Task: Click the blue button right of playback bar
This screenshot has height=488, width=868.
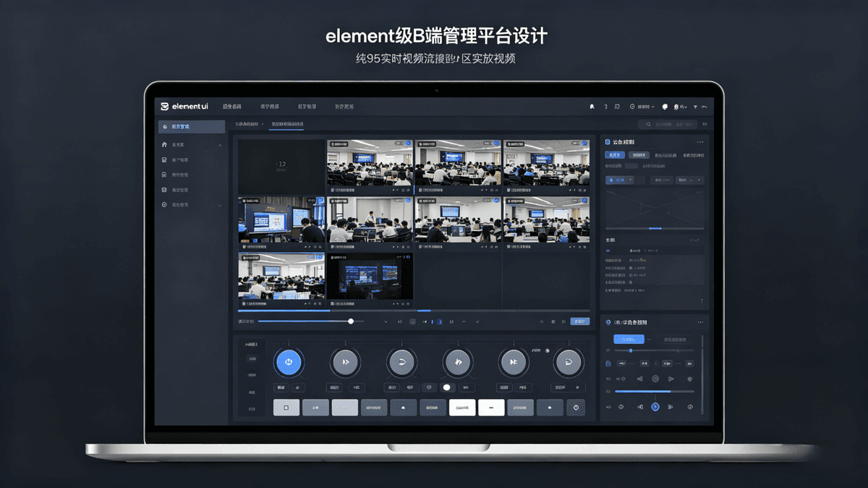Action: (x=579, y=321)
